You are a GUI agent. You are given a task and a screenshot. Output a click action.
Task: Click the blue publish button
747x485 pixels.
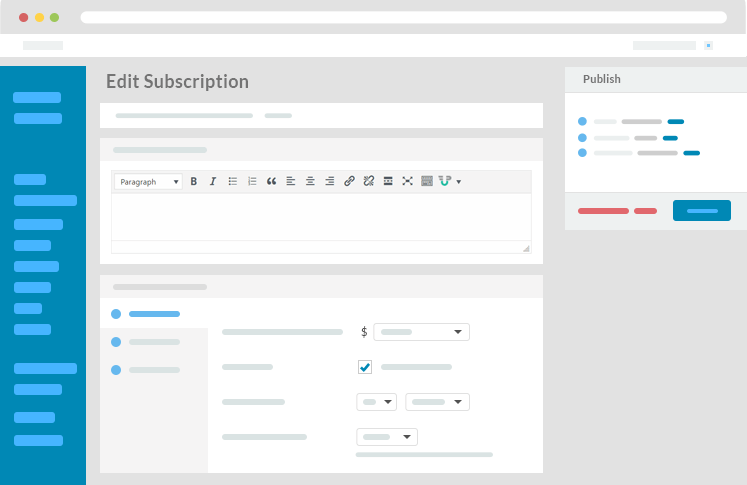coord(701,211)
